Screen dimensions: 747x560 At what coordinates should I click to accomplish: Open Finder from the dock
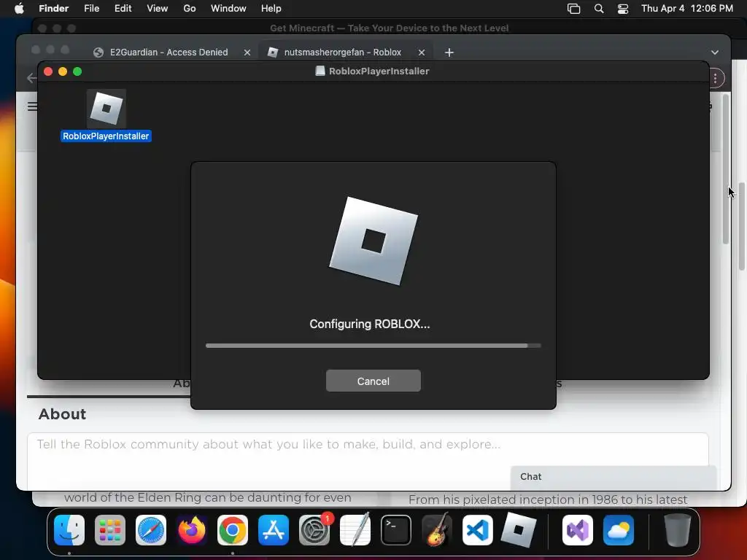69,530
